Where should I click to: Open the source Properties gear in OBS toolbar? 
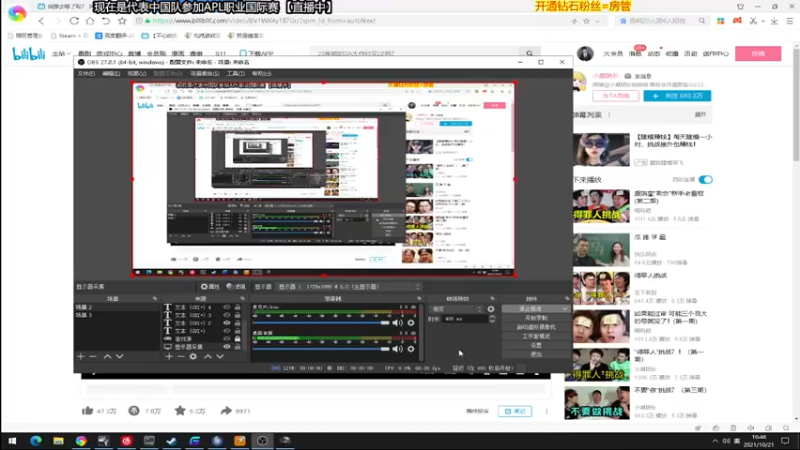click(x=210, y=287)
